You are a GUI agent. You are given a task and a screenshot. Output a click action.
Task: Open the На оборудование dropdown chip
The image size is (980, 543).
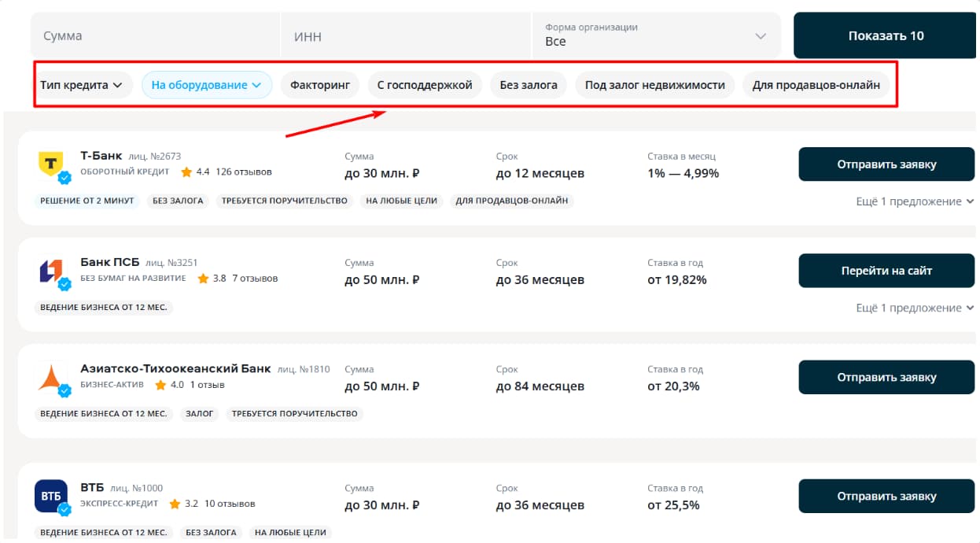(x=207, y=85)
